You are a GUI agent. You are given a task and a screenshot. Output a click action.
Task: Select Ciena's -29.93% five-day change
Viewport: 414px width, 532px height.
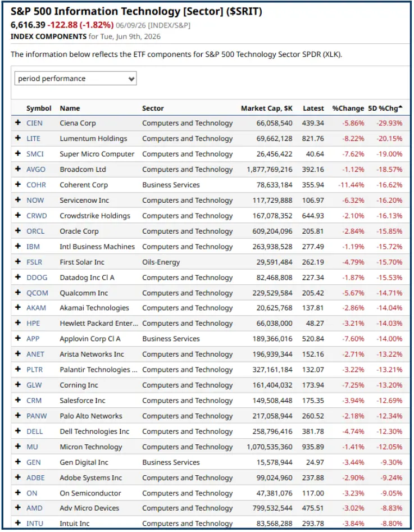coord(389,123)
